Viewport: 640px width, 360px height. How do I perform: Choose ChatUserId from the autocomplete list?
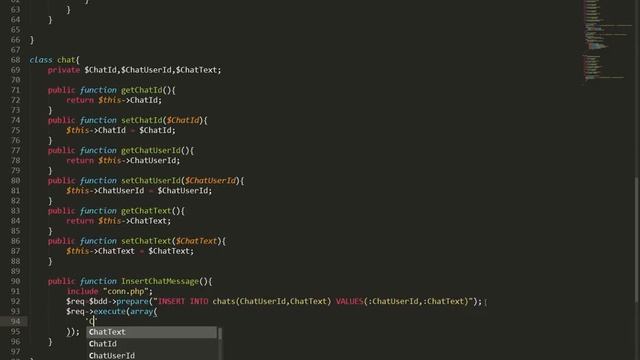point(151,355)
